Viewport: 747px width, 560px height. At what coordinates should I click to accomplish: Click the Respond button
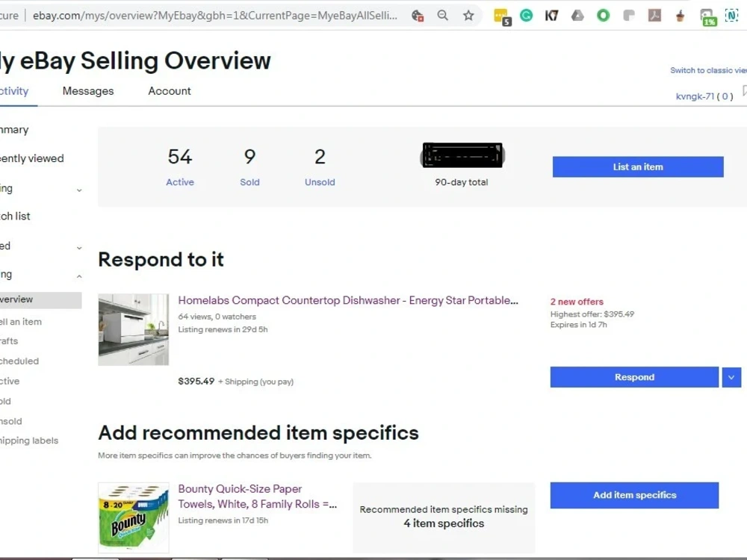634,377
